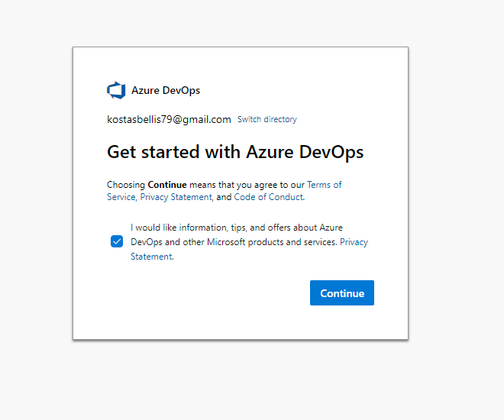Uncheck the information, tips, and offers checkbox
This screenshot has width=504, height=420.
coord(117,242)
